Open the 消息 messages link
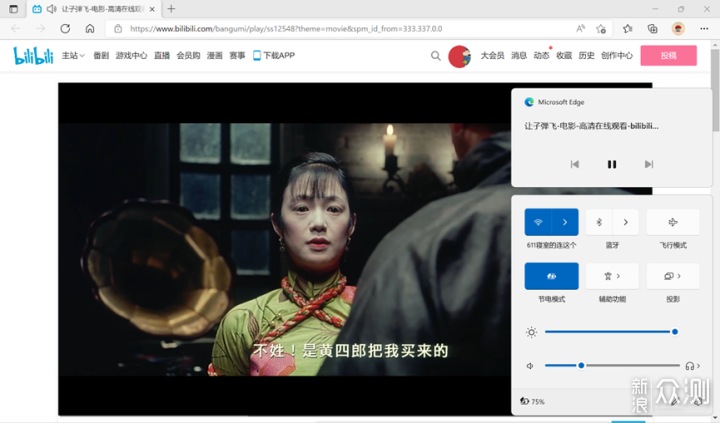Image resolution: width=720 pixels, height=423 pixels. coord(519,56)
